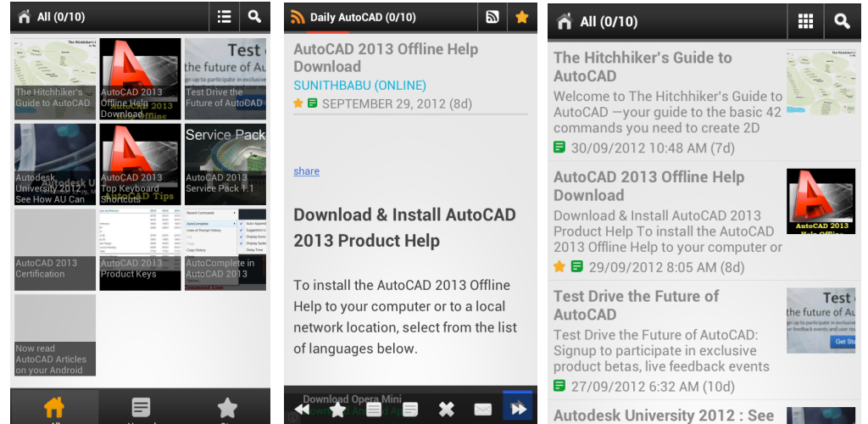Switch to list view using the list icon
868x424 pixels.
[x=224, y=17]
